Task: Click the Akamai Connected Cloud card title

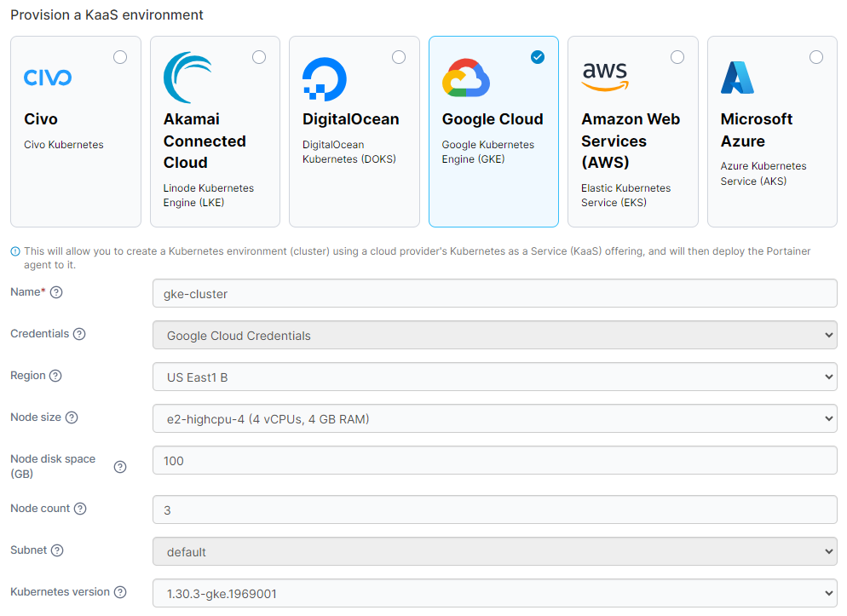Action: [205, 141]
